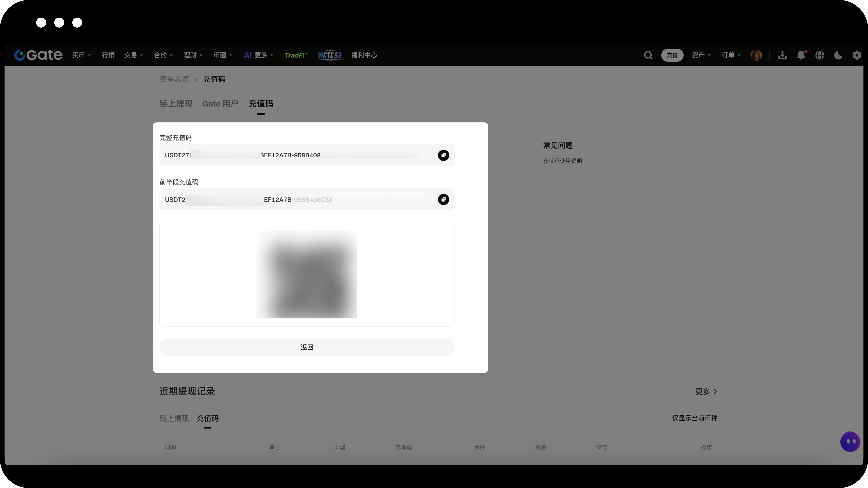Image resolution: width=868 pixels, height=488 pixels.
Task: Copy the full deposit code
Action: (443, 155)
